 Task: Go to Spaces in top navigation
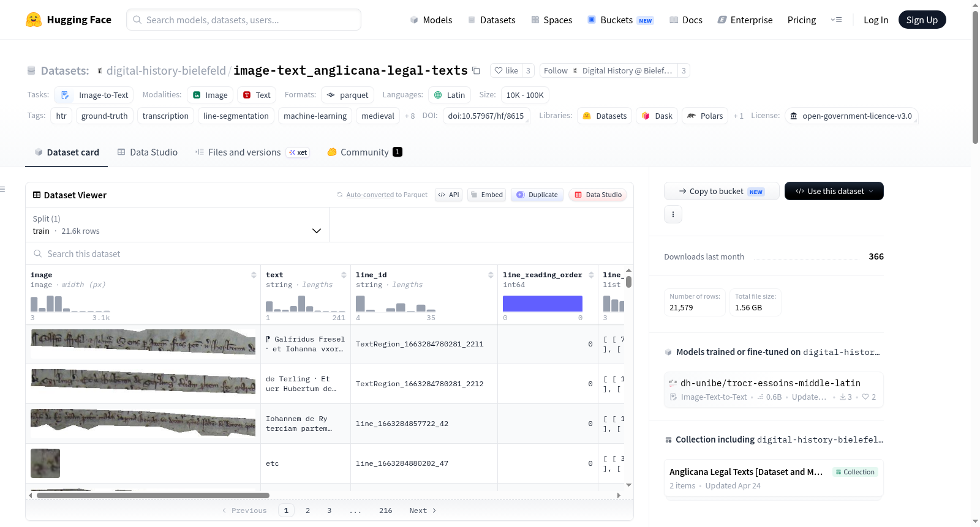click(x=551, y=20)
